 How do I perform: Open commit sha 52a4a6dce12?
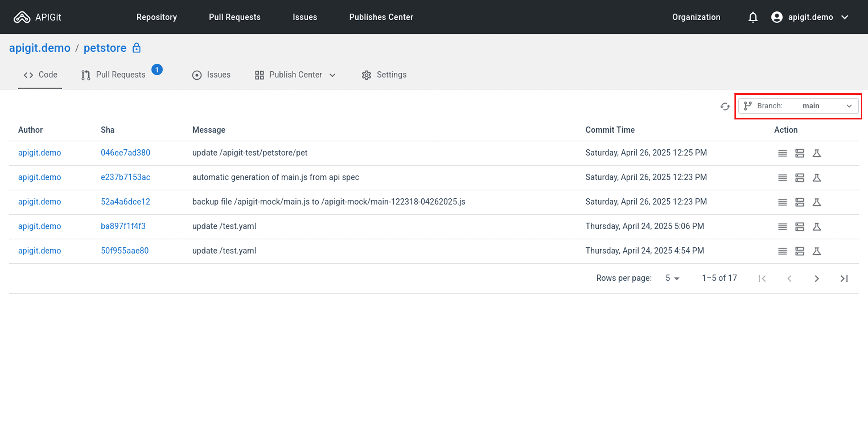pos(125,202)
